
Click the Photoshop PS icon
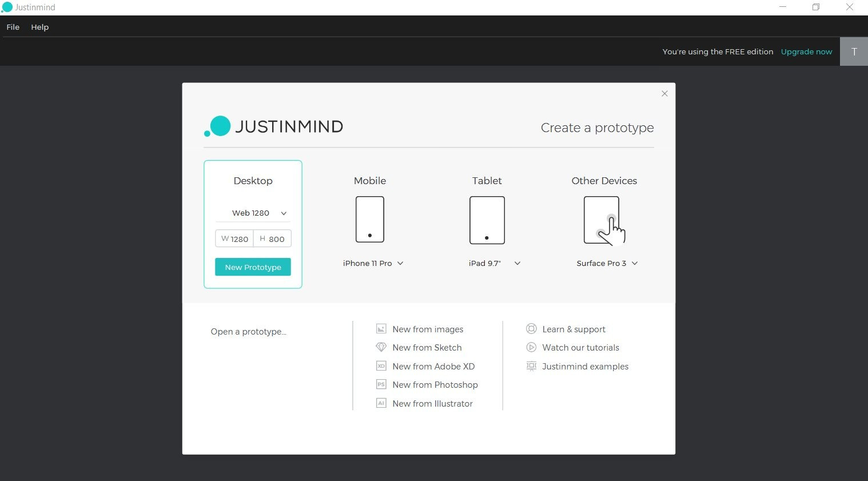coord(381,384)
